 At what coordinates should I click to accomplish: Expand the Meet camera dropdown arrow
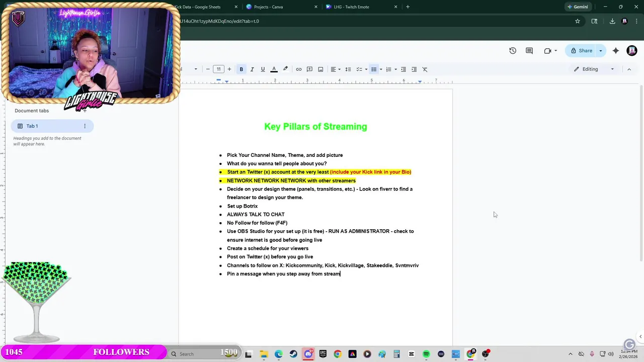pos(555,51)
